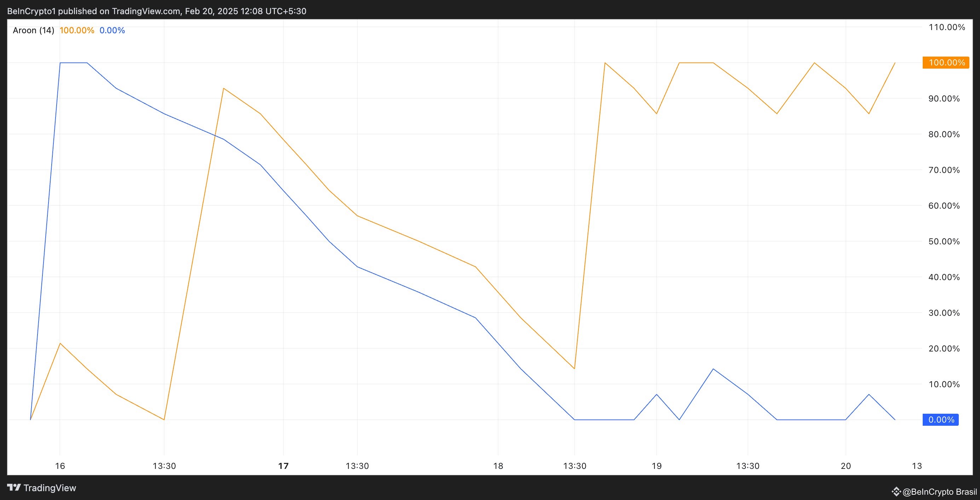Click the 50.00% scale label

click(x=944, y=242)
